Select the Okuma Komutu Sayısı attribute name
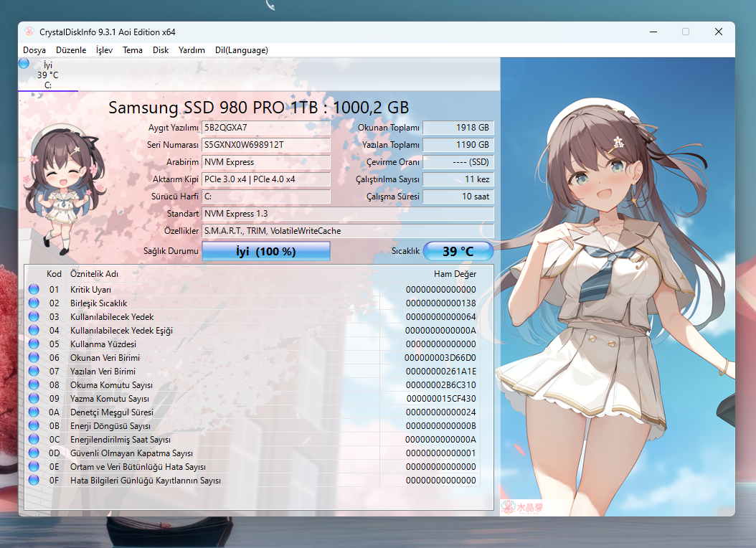756x548 pixels. (x=111, y=385)
